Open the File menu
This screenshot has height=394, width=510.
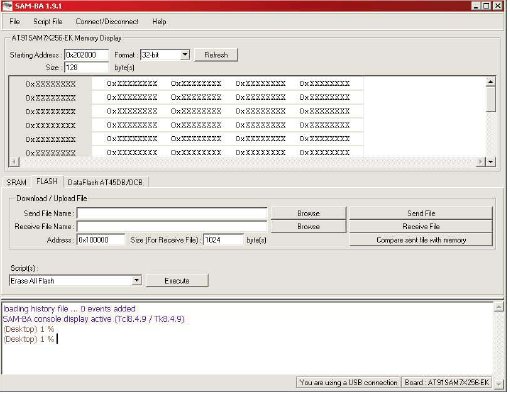(14, 22)
